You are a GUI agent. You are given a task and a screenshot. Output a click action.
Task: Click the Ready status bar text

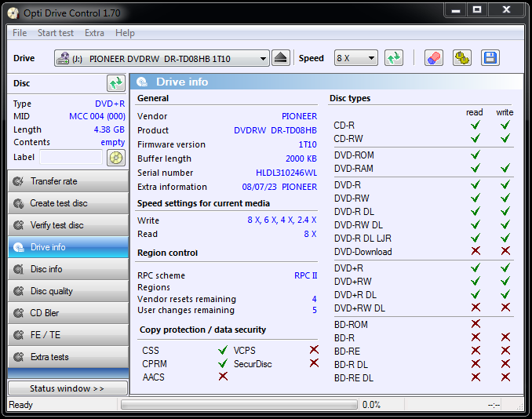[20, 405]
